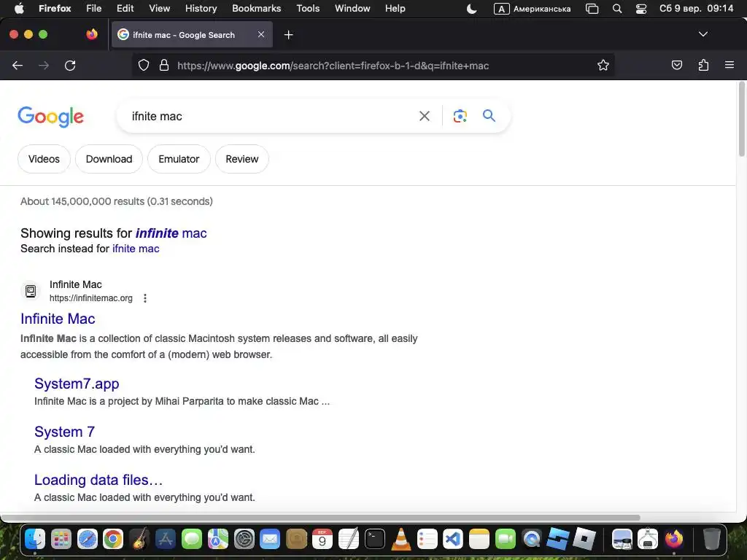
Task: Open the 'Infinite Mac' result title
Action: click(58, 319)
